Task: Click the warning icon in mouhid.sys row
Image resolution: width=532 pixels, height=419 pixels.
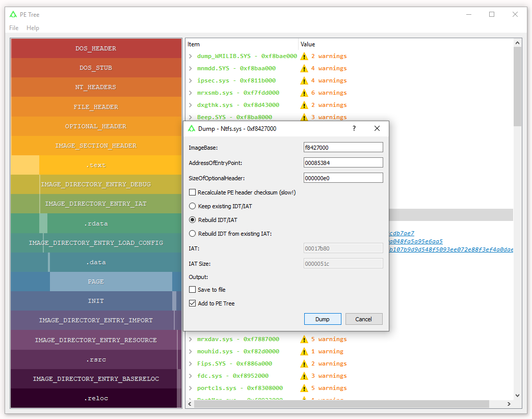Action: coord(304,351)
